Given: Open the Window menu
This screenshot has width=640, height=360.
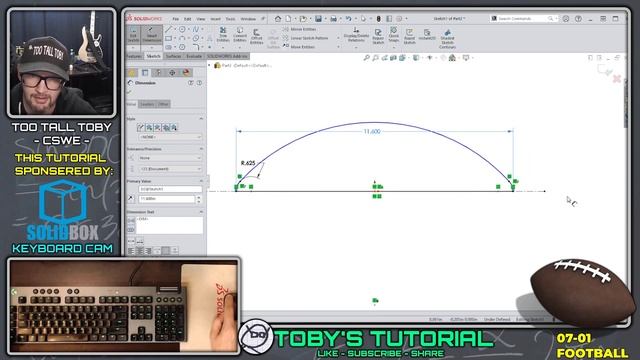Looking at the screenshot, I should 248,19.
